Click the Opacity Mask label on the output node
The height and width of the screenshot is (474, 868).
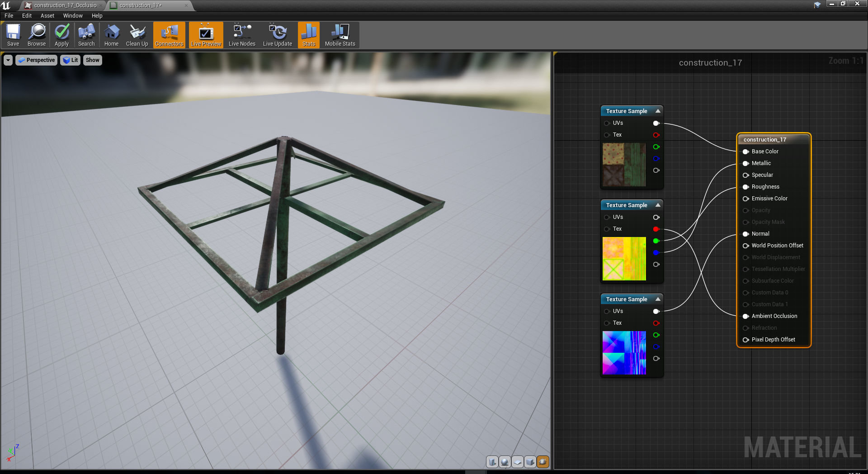(768, 222)
